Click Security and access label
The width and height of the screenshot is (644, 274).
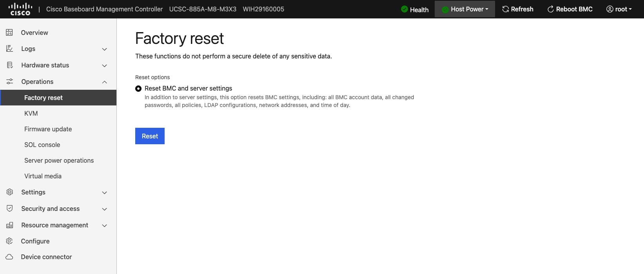[x=51, y=209]
